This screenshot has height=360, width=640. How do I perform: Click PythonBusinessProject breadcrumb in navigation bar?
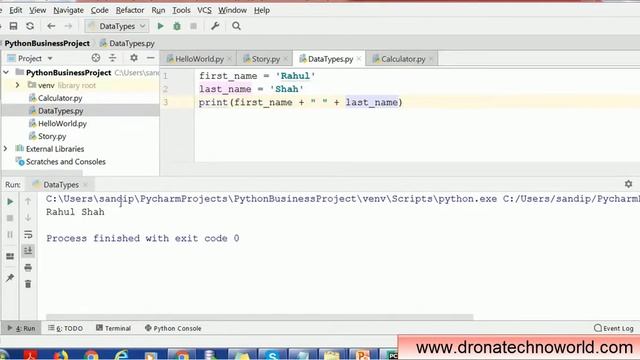point(47,43)
